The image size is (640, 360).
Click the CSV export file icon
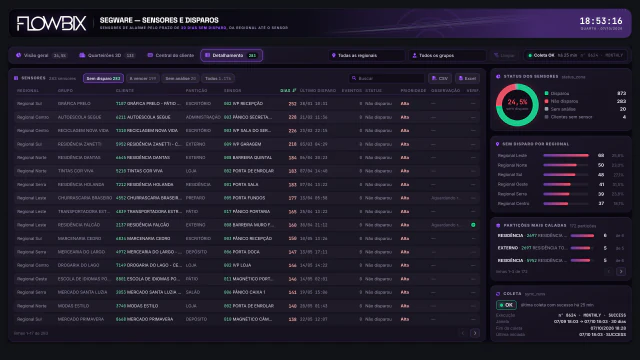click(x=434, y=78)
